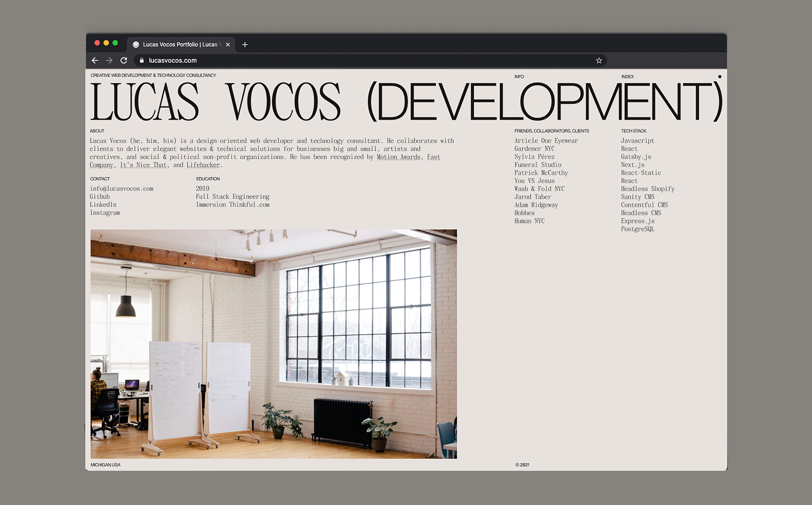This screenshot has width=812, height=505.
Task: Open the Github contact link
Action: click(100, 197)
